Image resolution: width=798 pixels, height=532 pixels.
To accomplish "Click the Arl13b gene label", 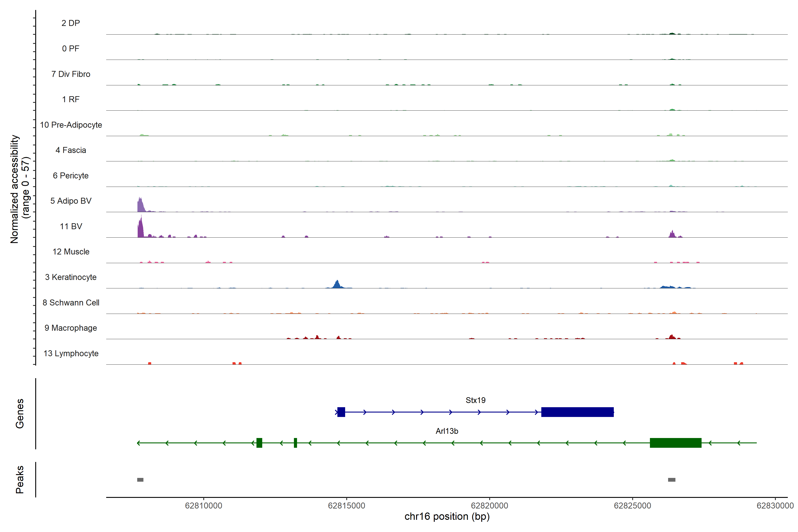I will click(447, 431).
